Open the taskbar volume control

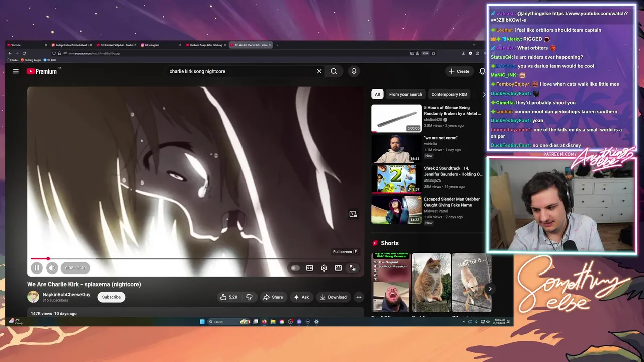[488, 322]
